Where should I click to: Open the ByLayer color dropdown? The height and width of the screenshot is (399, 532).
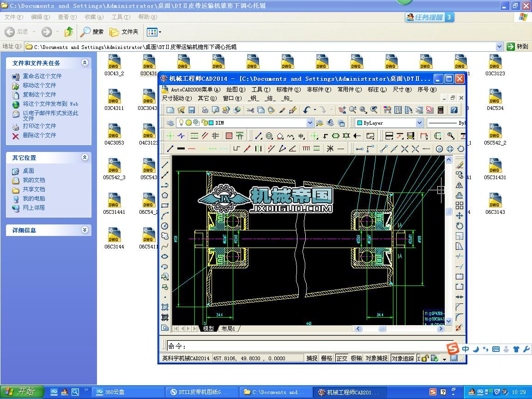(x=419, y=123)
